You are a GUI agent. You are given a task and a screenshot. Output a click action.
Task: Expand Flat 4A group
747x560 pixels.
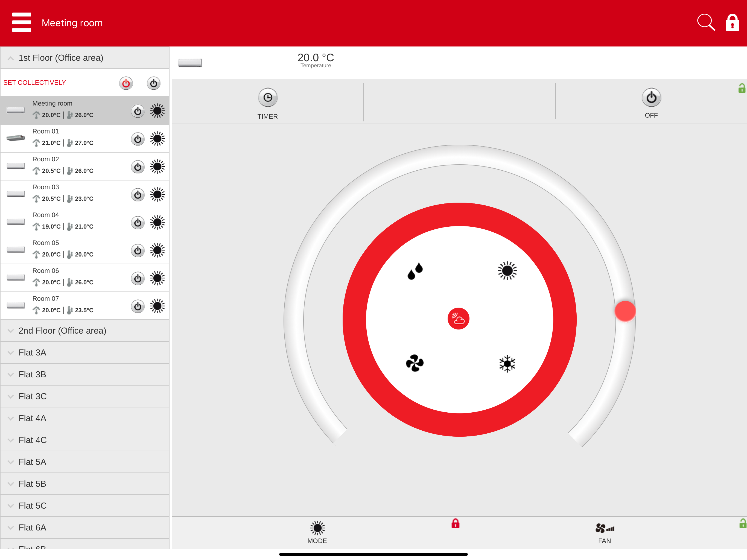[85, 418]
